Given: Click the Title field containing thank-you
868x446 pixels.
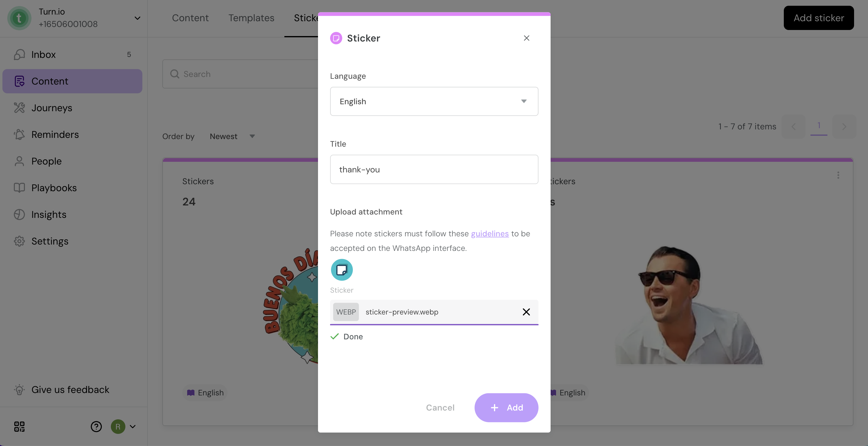Looking at the screenshot, I should [x=434, y=169].
